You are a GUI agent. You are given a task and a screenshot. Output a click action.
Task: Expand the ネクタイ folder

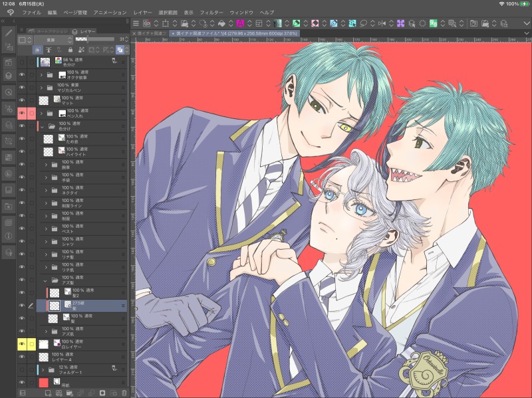coord(46,190)
